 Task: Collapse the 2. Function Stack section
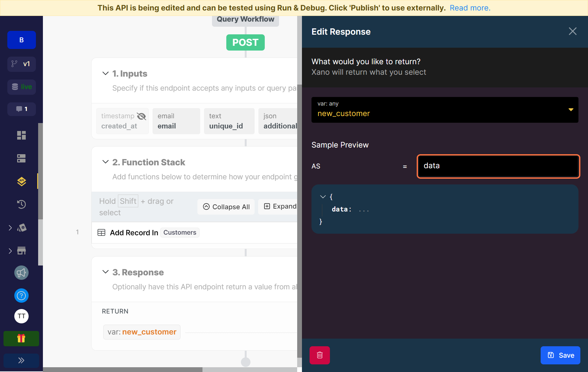106,162
